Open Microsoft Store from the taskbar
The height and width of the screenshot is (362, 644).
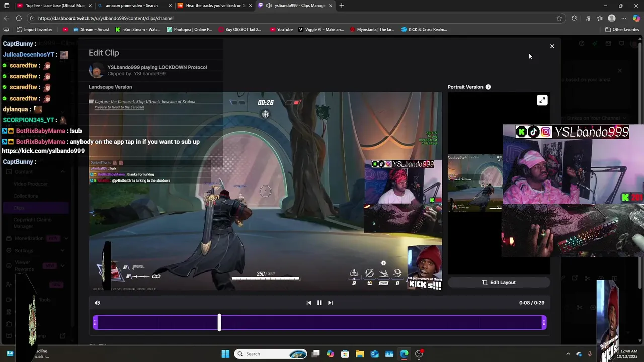coord(345,354)
